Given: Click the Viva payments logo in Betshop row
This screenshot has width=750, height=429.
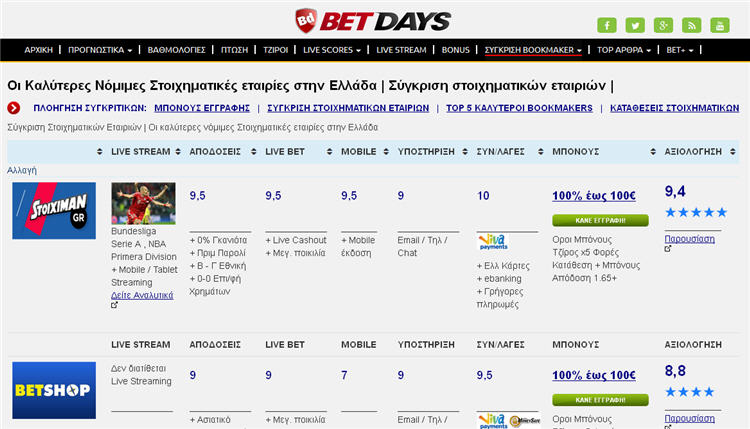Looking at the screenshot, I should [x=493, y=421].
